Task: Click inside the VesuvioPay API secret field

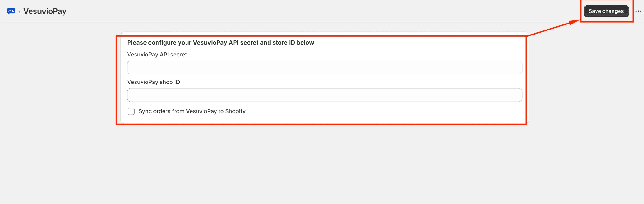Action: point(324,67)
